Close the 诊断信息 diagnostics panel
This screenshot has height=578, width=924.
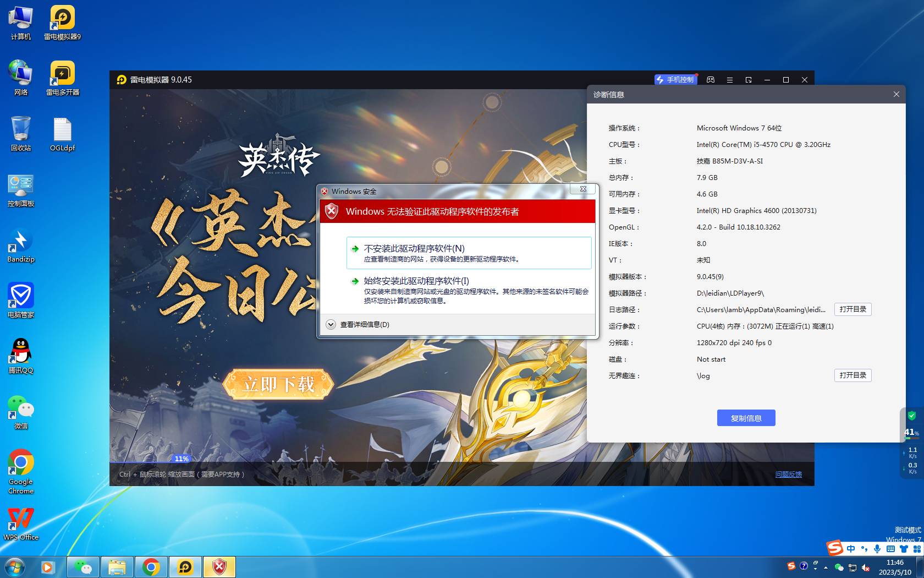coord(896,95)
